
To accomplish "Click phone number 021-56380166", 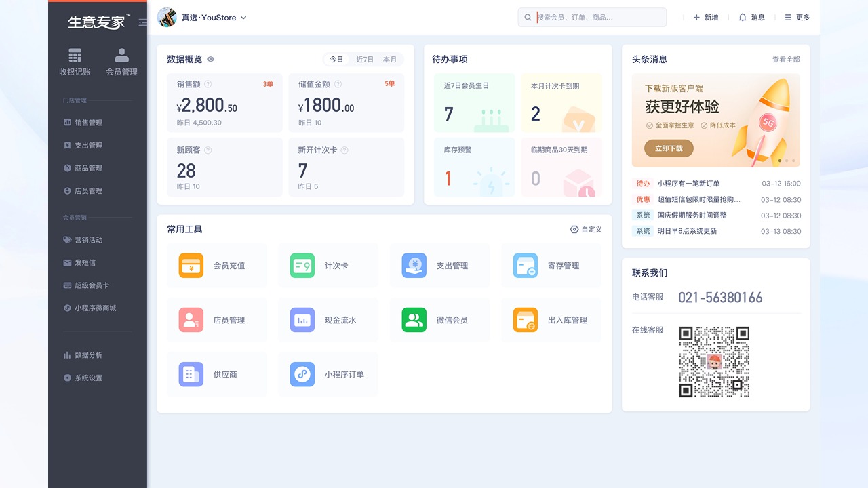I will coord(720,298).
